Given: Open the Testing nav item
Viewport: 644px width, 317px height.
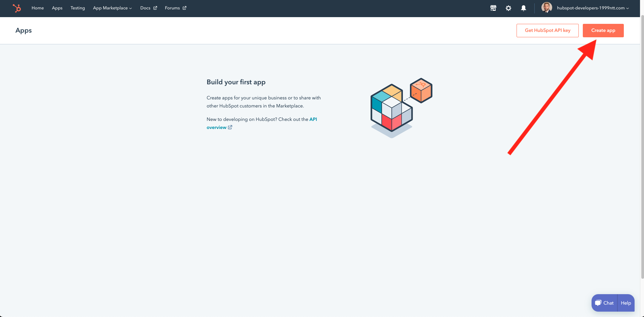Looking at the screenshot, I should click(78, 8).
